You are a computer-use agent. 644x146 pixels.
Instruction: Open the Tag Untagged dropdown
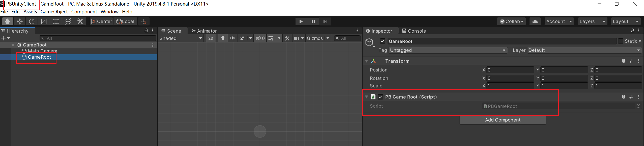pyautogui.click(x=448, y=50)
